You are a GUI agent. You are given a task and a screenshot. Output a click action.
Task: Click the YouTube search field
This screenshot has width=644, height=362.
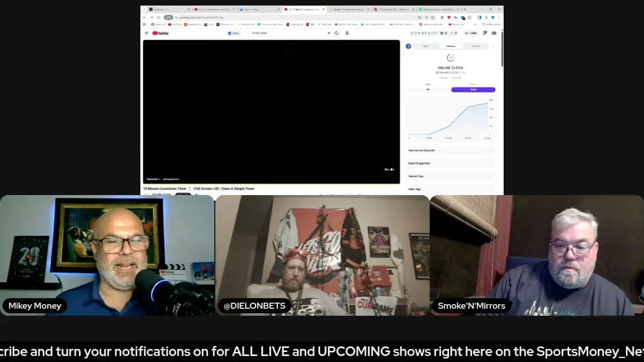(x=288, y=33)
